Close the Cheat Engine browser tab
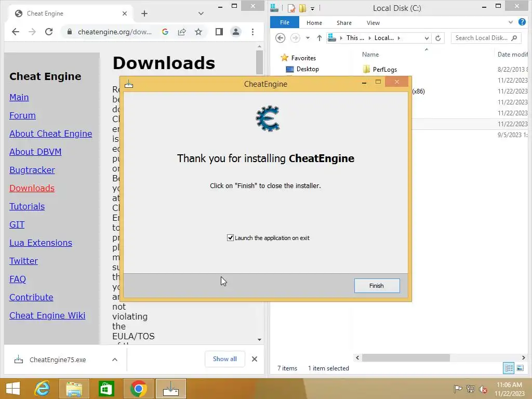The height and width of the screenshot is (399, 532). click(x=125, y=14)
